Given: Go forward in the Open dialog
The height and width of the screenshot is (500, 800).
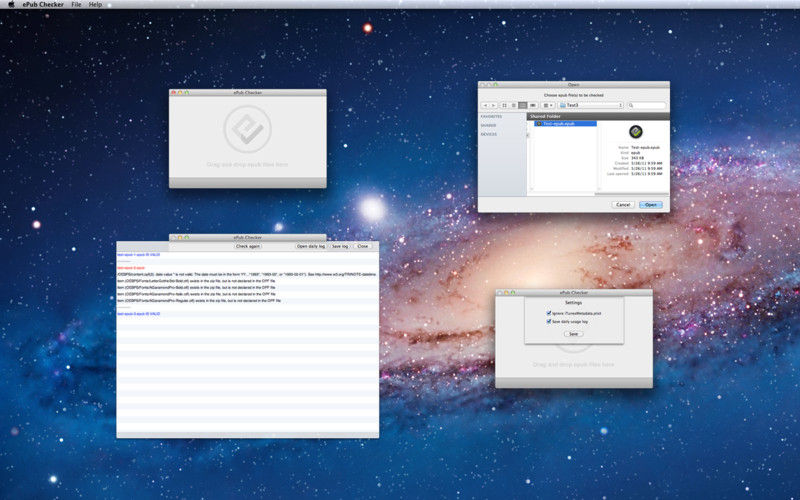Looking at the screenshot, I should (x=493, y=105).
